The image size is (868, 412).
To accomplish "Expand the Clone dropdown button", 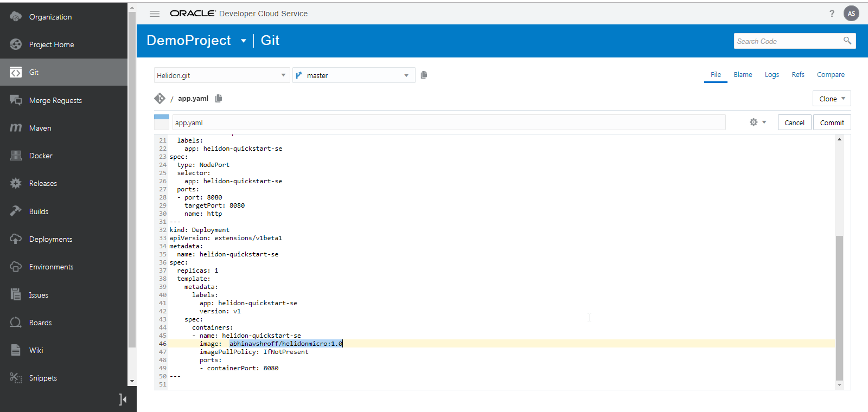I will [832, 99].
